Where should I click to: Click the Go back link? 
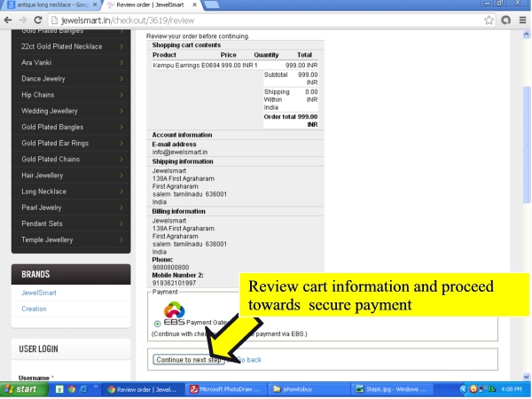pos(249,360)
